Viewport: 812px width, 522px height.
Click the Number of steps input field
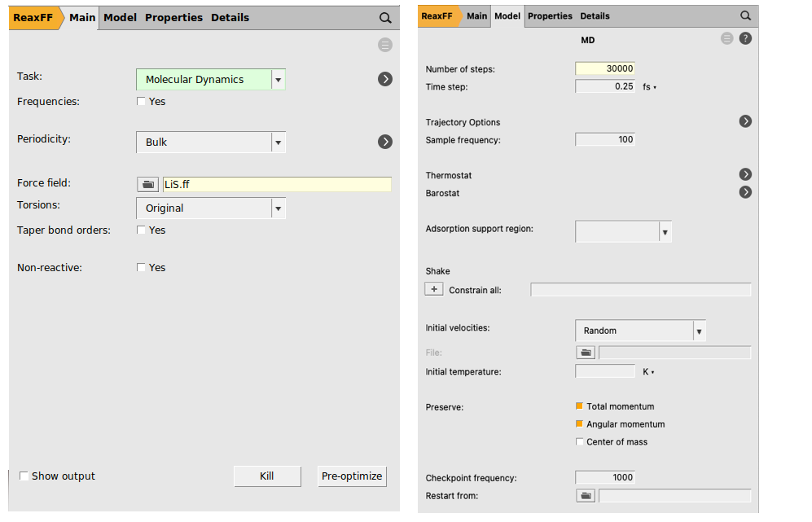click(605, 68)
